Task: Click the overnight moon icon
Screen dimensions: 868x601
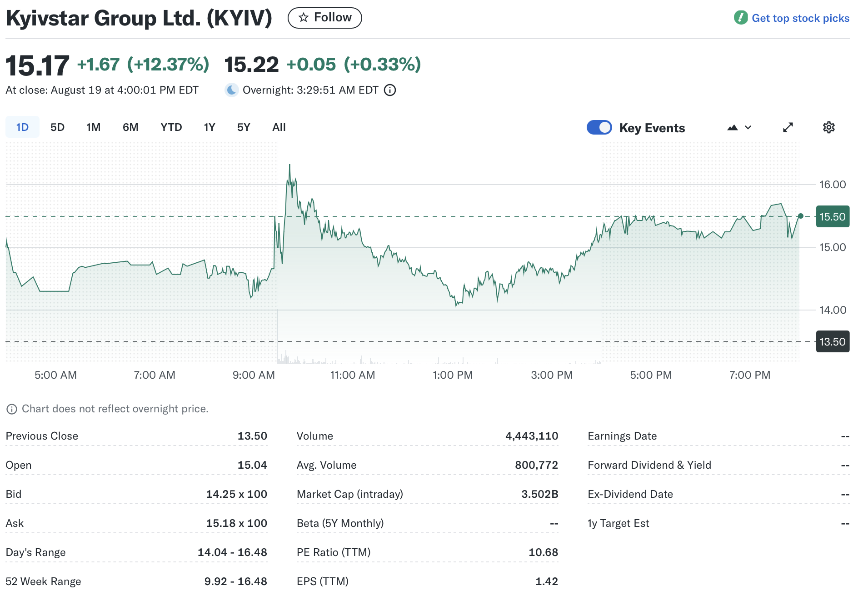Action: coord(232,90)
